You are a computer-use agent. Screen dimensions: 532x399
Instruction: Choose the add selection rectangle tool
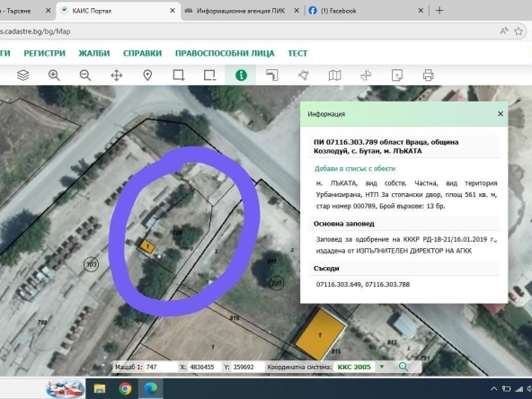tap(179, 75)
